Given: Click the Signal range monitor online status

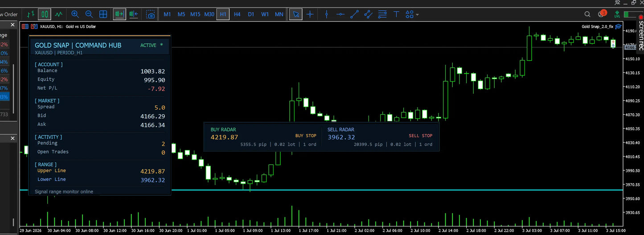Looking at the screenshot, I should pyautogui.click(x=64, y=192).
